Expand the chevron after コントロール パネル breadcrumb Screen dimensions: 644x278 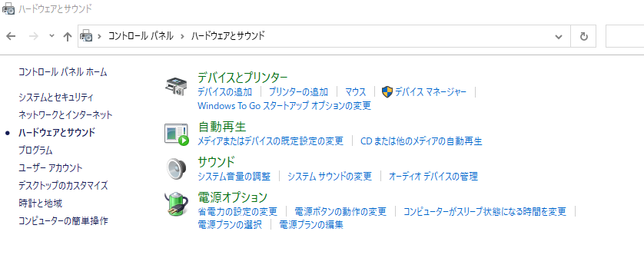pos(182,36)
